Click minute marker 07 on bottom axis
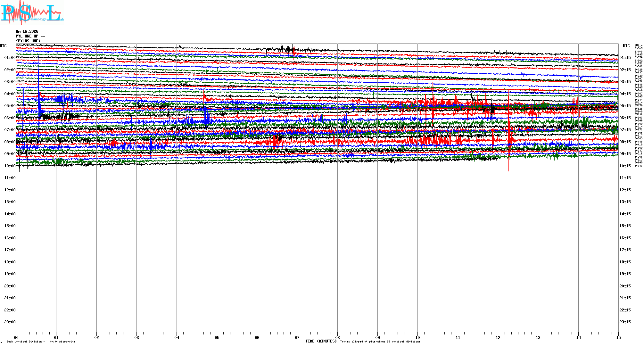Viewport: 644px width, 346px height. tap(297, 337)
